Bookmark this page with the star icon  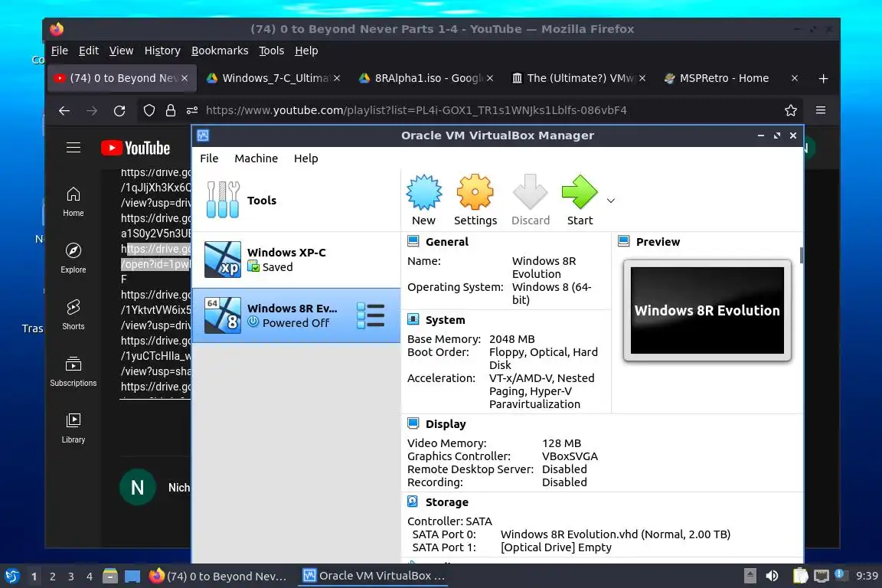(790, 111)
